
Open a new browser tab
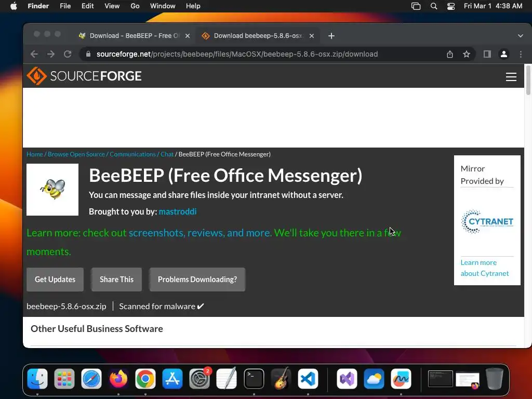point(331,36)
